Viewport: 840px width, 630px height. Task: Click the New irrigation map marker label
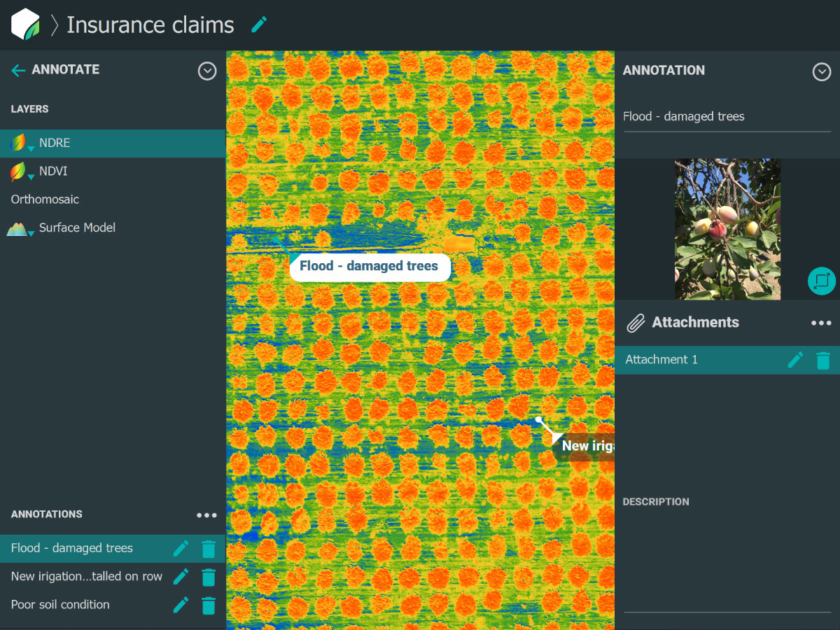coord(587,446)
